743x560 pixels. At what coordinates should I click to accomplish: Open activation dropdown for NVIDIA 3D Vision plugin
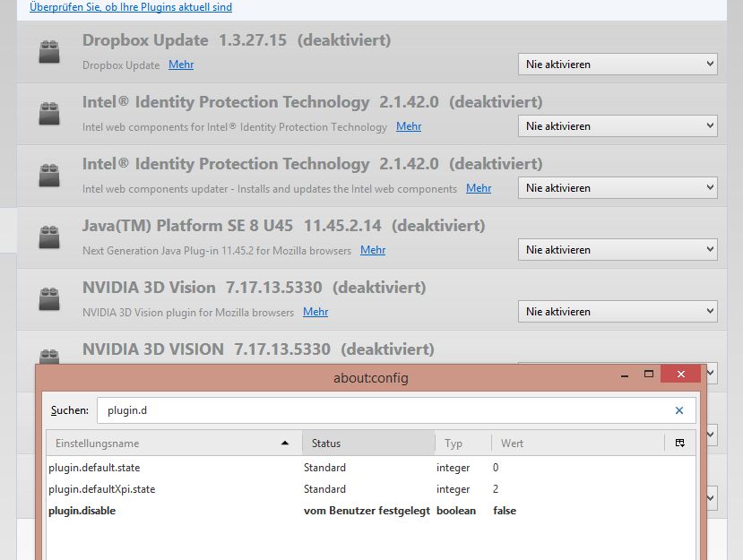618,312
